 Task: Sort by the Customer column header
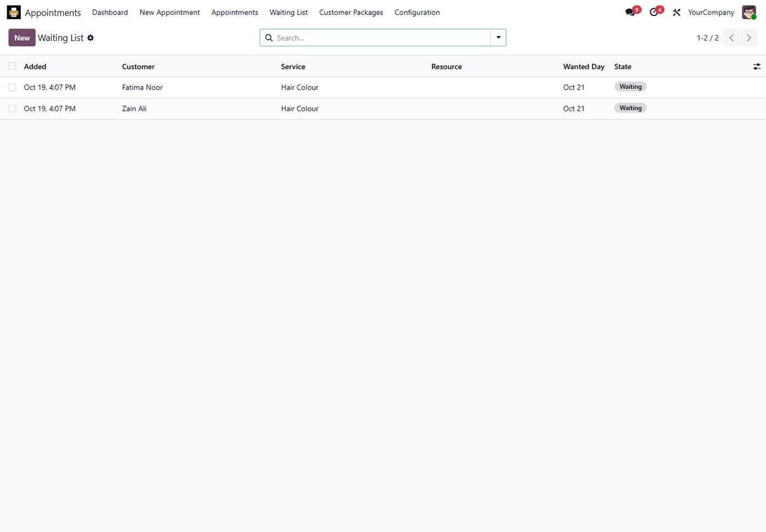138,66
